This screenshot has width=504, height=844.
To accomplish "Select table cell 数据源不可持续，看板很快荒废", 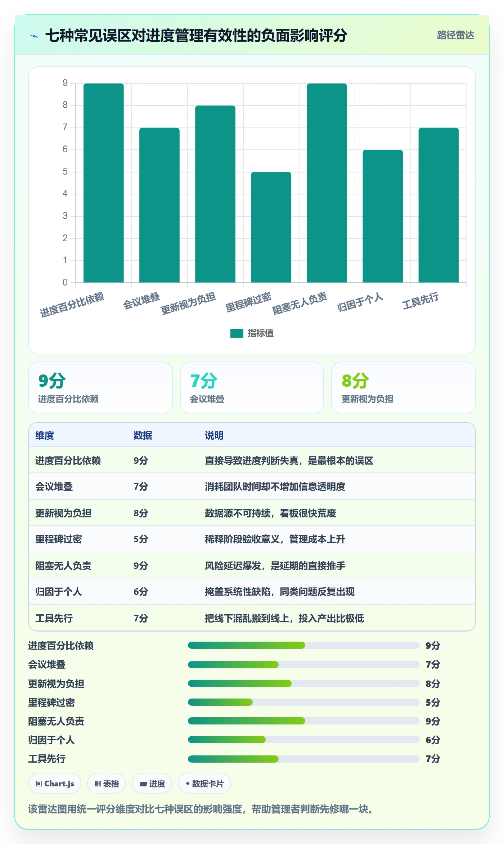I will click(270, 513).
